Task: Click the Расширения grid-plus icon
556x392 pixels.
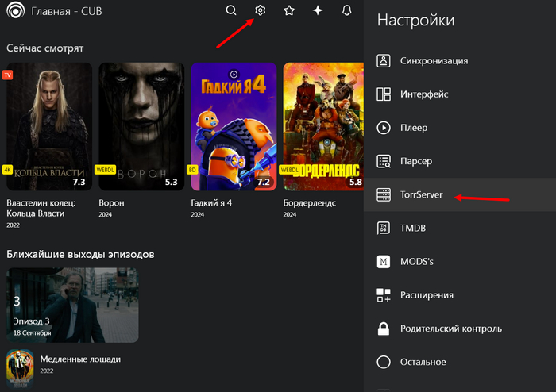Action: (x=384, y=295)
